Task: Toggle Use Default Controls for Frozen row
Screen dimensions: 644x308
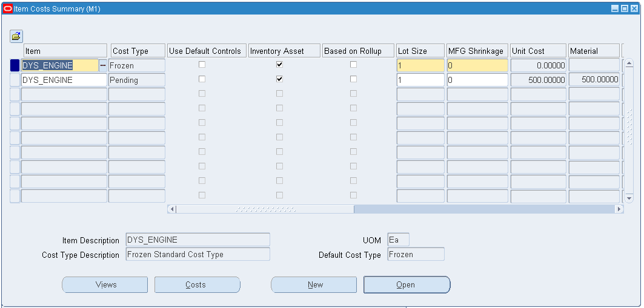Action: pyautogui.click(x=202, y=64)
